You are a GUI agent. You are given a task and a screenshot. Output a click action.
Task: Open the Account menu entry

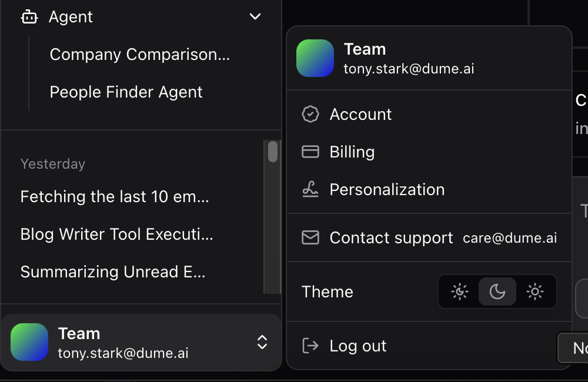[x=360, y=114]
